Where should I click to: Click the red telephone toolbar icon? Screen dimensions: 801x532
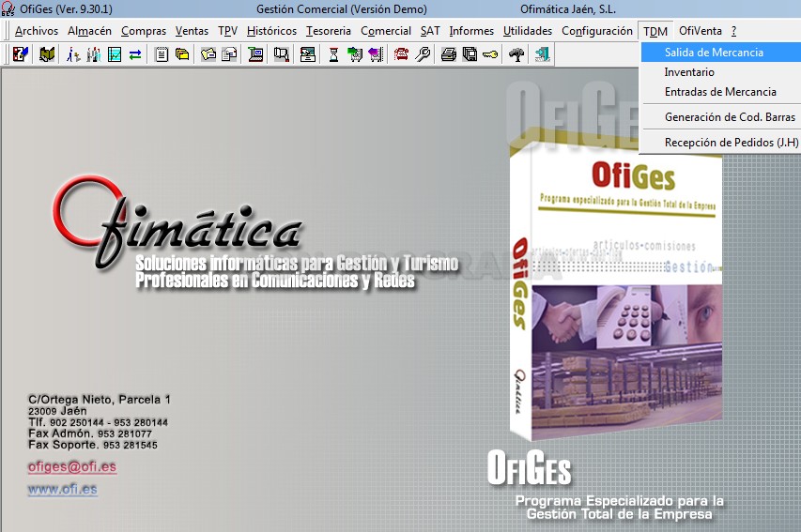401,54
